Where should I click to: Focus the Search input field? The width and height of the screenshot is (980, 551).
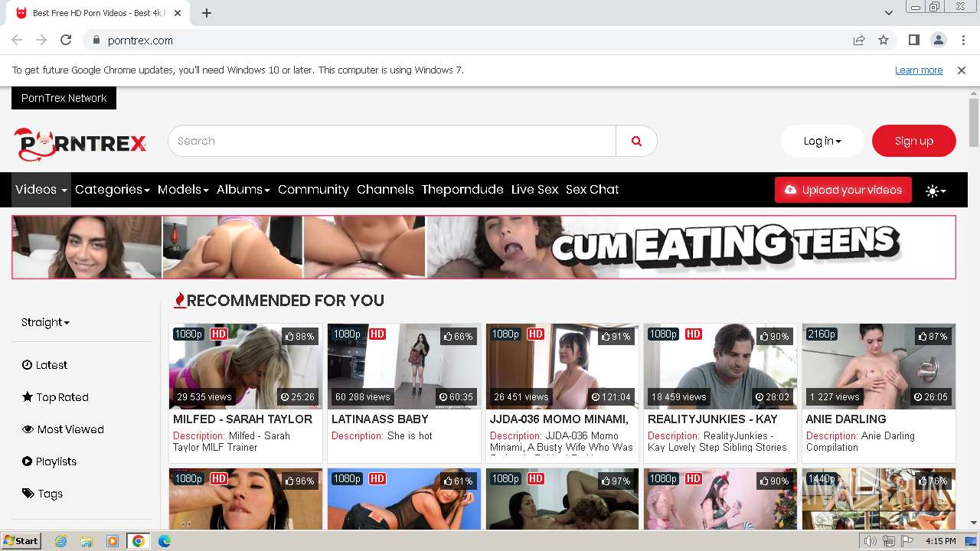pyautogui.click(x=392, y=141)
